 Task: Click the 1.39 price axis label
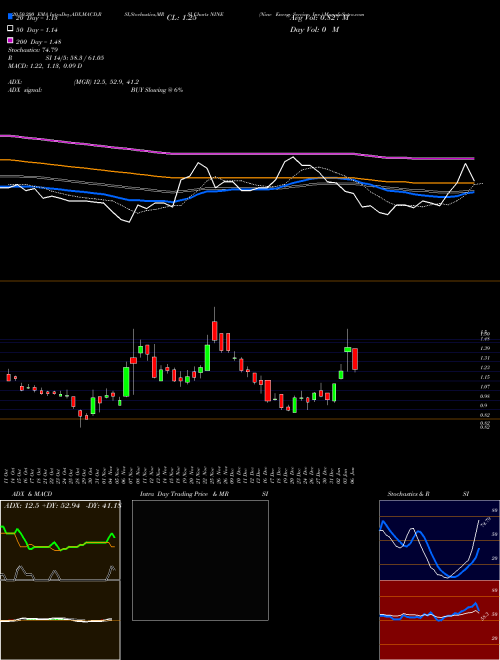485,349
